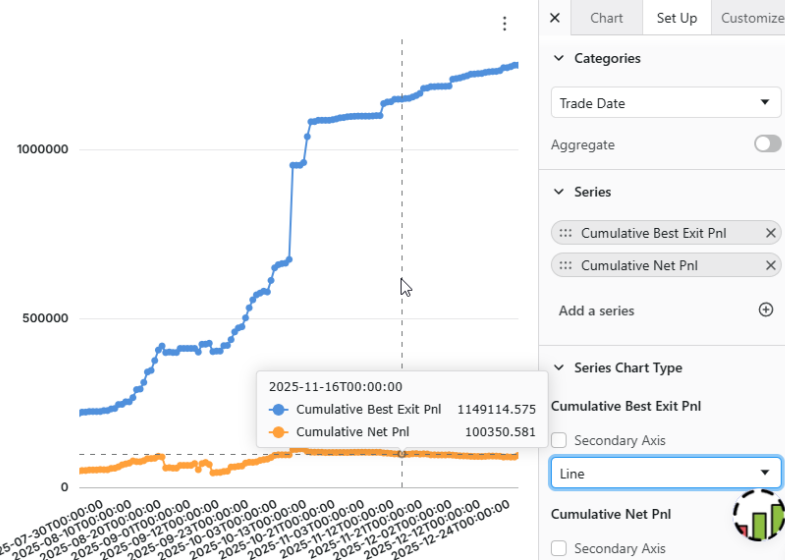Click the bar chart floating logo icon

click(x=759, y=515)
